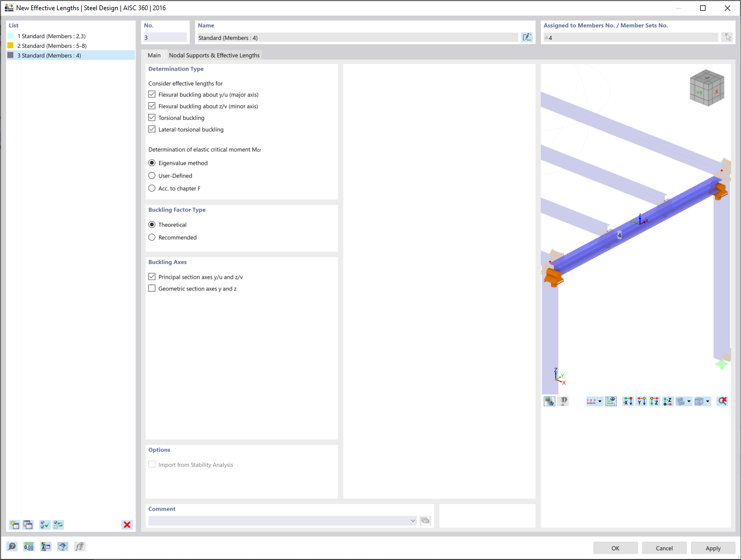The height and width of the screenshot is (560, 741).
Task: Choose User-Defined for elastic critical moment
Action: (x=152, y=175)
